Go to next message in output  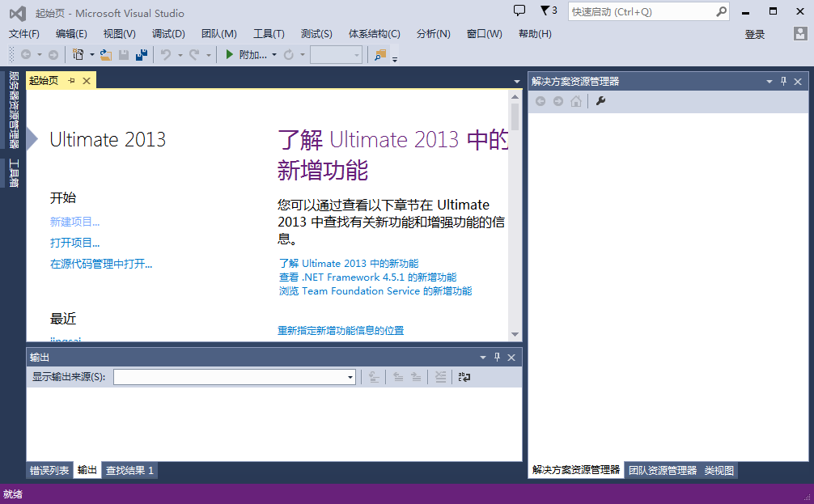click(x=416, y=377)
